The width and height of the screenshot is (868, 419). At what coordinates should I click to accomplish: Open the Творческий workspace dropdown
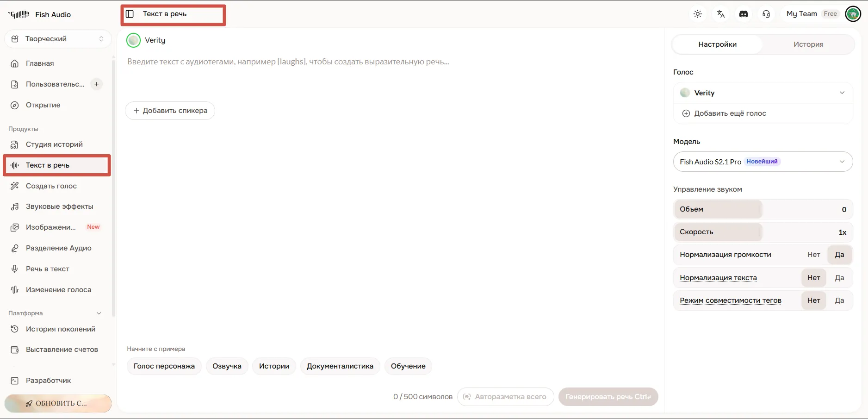pyautogui.click(x=58, y=39)
